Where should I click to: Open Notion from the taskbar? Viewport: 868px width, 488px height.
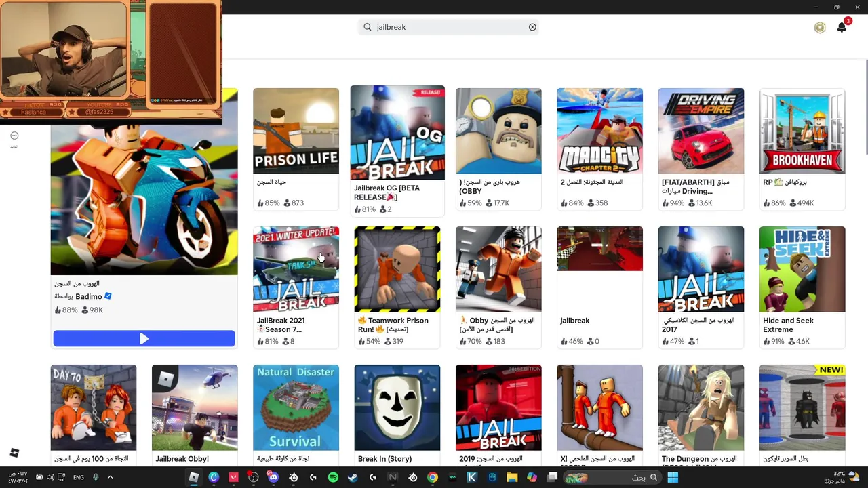tap(393, 478)
